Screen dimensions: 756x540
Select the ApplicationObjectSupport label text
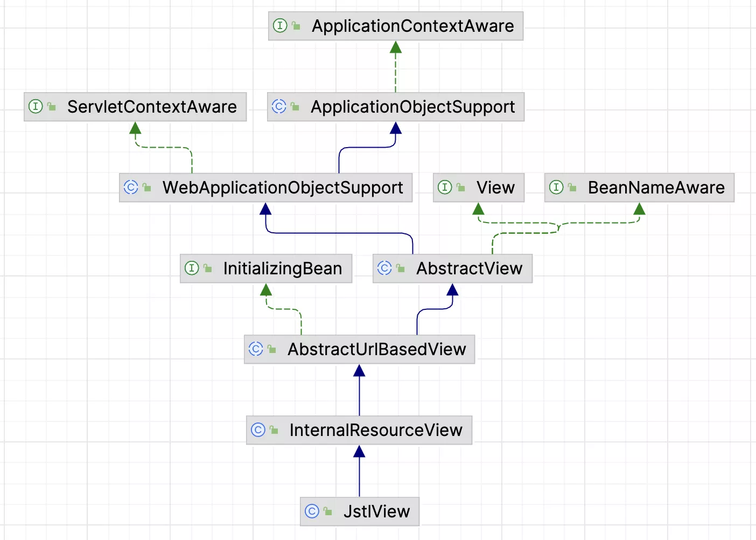point(413,107)
